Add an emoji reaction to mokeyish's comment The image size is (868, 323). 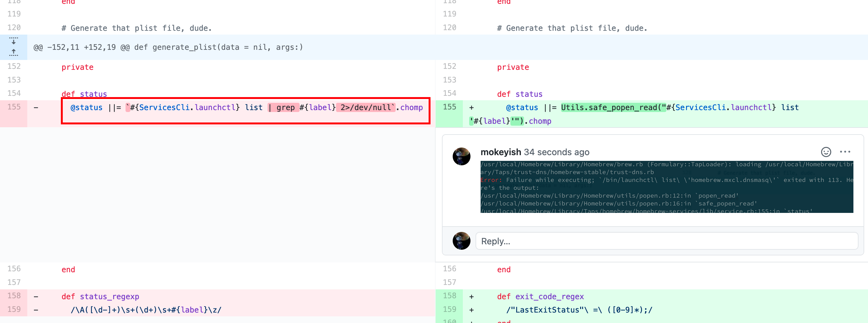point(826,152)
